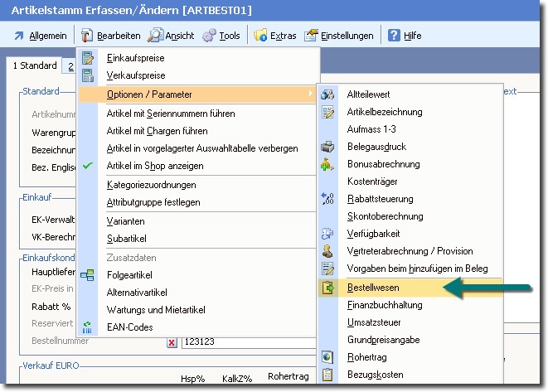Click the Belegausdruck printer icon
The width and height of the screenshot is (548, 392).
pos(327,147)
